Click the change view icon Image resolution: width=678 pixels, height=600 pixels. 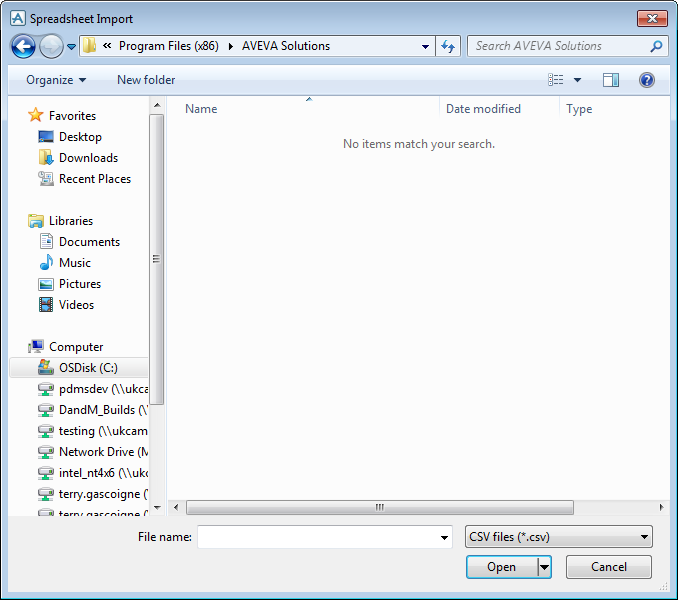point(556,80)
